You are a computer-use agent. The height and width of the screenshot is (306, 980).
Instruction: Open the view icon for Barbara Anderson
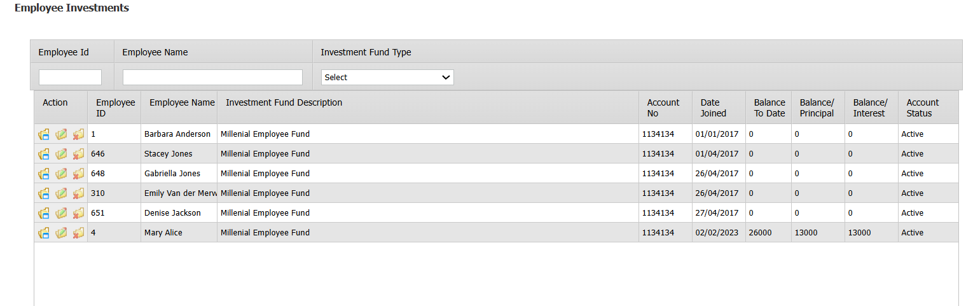click(44, 134)
